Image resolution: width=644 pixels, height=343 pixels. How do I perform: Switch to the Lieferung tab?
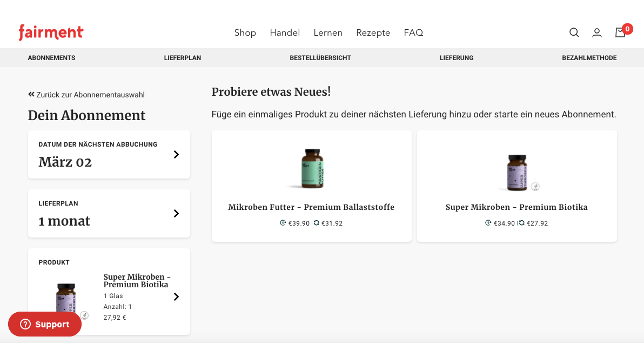click(x=457, y=58)
